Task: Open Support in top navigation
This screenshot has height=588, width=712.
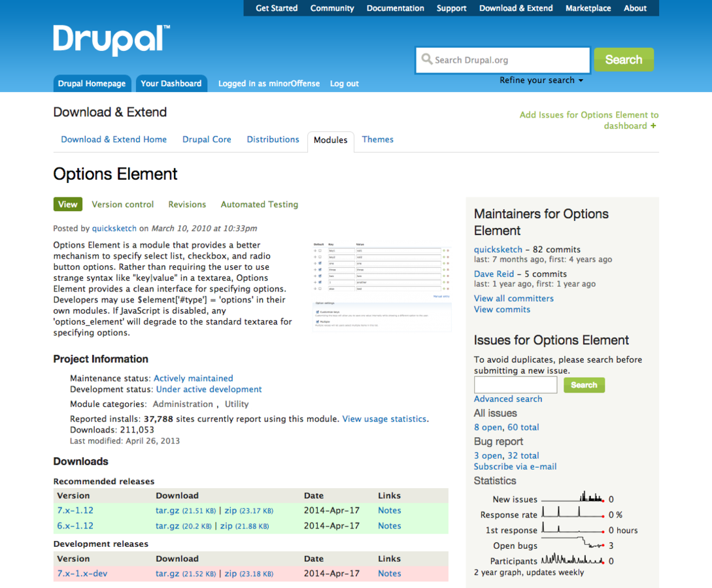Action: tap(451, 8)
